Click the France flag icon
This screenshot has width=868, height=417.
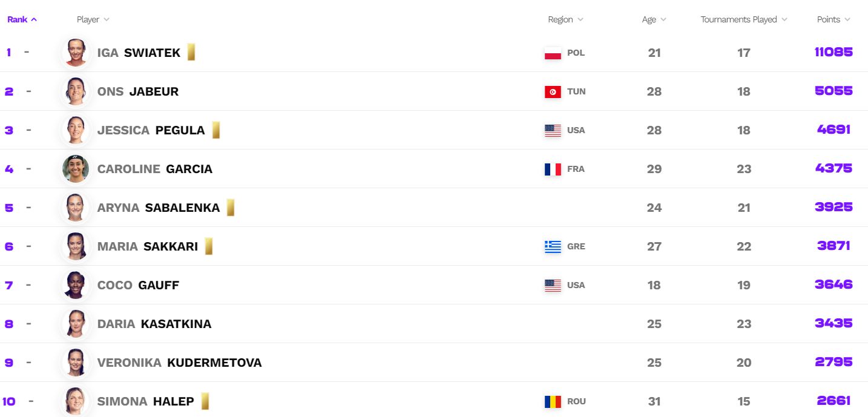(553, 169)
